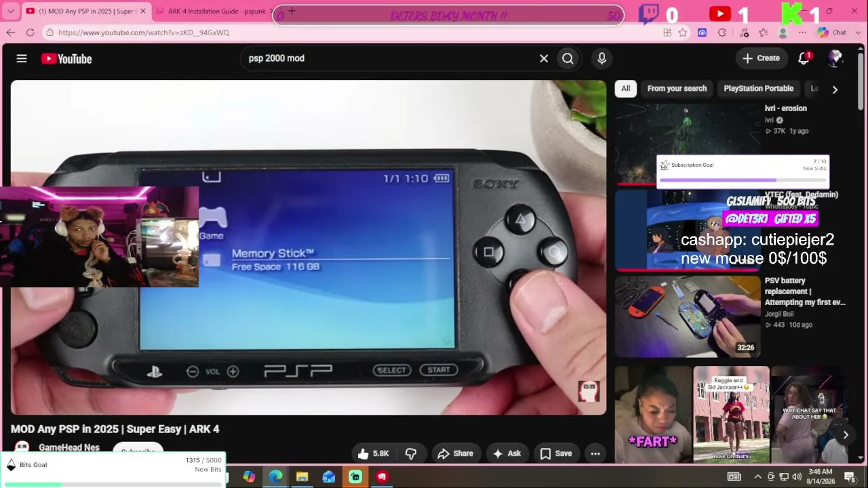Save video to a playlist

click(556, 453)
